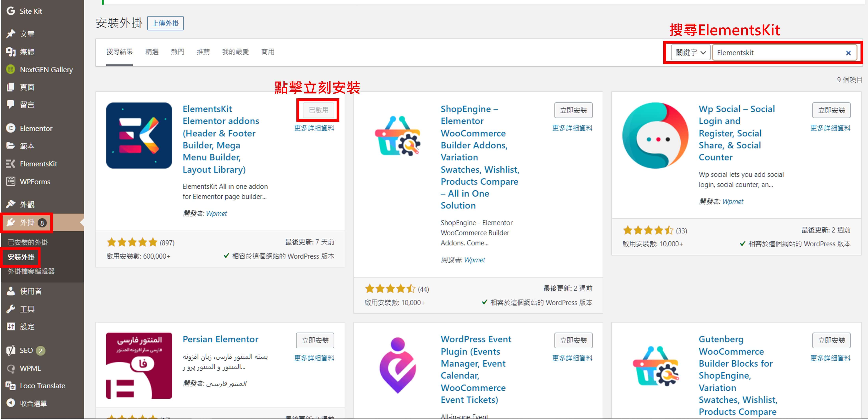Open 更多詳細資料 for ElementsKit
This screenshot has height=419, width=868.
pos(314,128)
